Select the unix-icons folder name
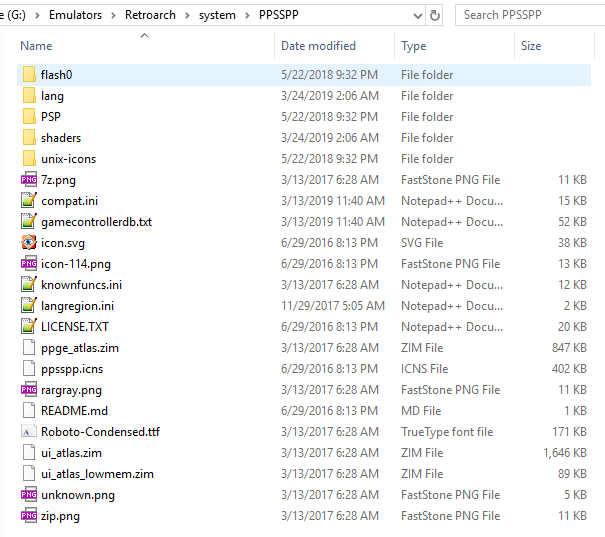The image size is (605, 537). click(68, 159)
